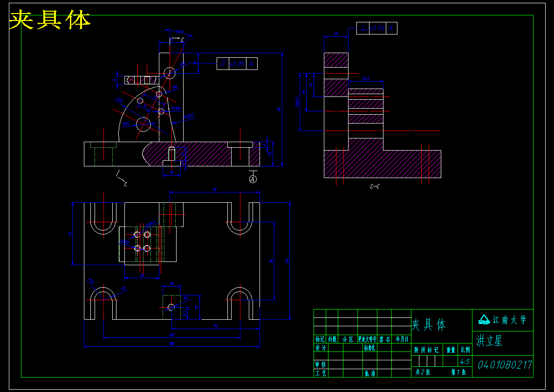The height and width of the screenshot is (392, 554).
Task: Click the 审核 row label
Action: 321,364
